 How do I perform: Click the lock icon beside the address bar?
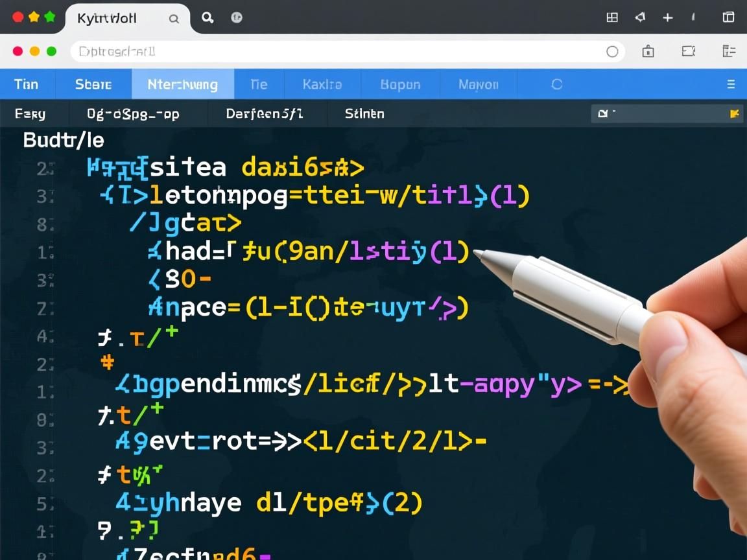tap(648, 51)
